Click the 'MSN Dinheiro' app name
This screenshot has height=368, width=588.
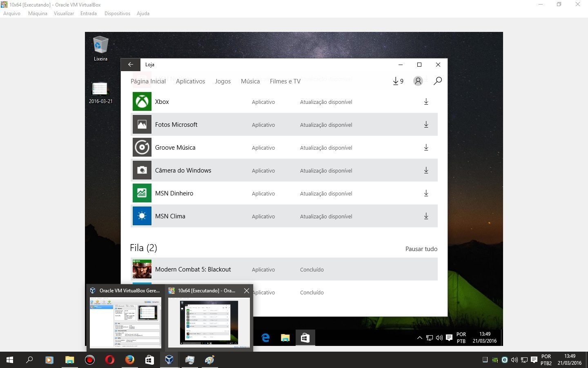pyautogui.click(x=174, y=193)
